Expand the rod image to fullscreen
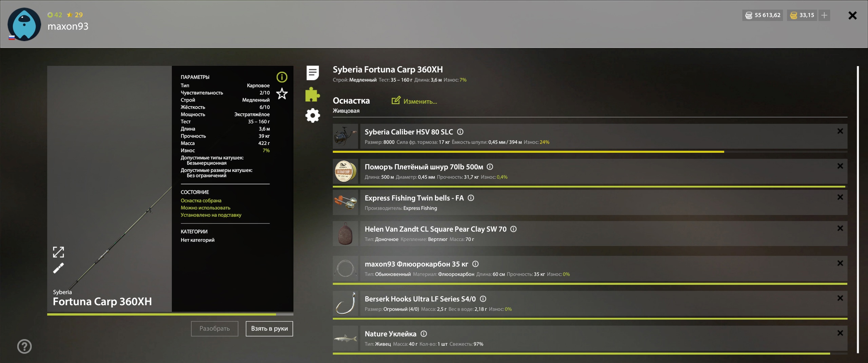This screenshot has height=363, width=868. [x=58, y=252]
